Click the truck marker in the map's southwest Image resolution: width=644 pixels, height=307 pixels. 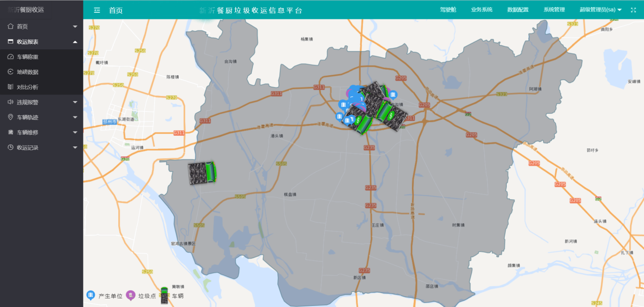click(x=203, y=173)
